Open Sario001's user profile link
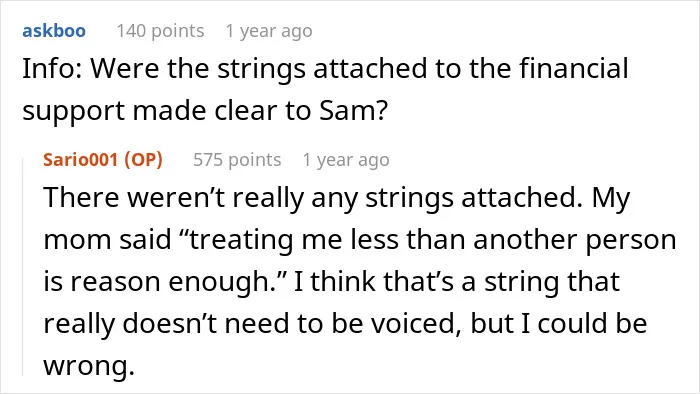This screenshot has width=700, height=394. point(80,160)
